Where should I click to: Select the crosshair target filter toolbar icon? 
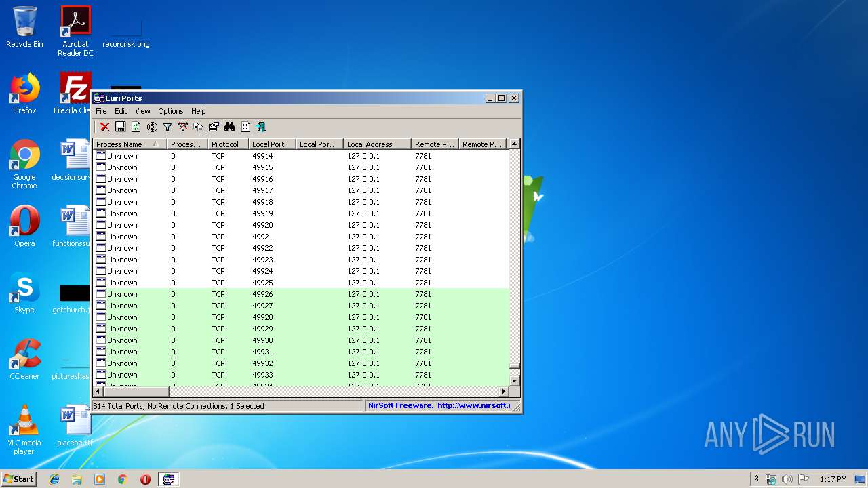click(x=152, y=127)
